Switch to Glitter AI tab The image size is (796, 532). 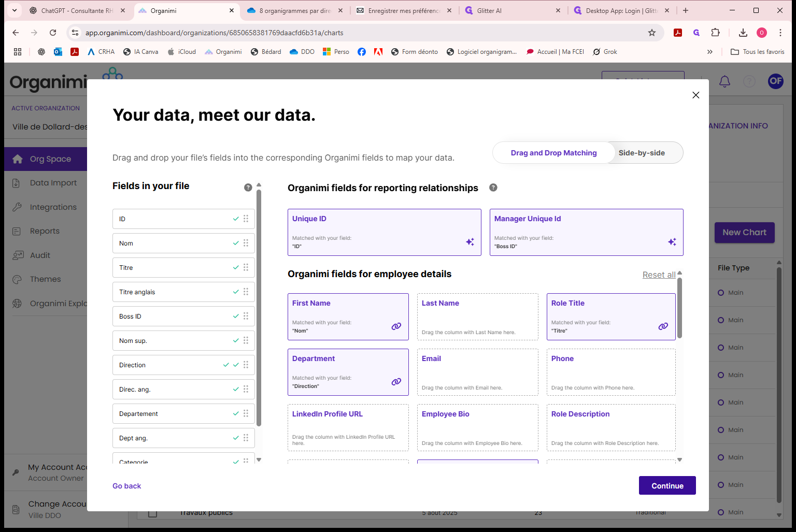pyautogui.click(x=513, y=10)
